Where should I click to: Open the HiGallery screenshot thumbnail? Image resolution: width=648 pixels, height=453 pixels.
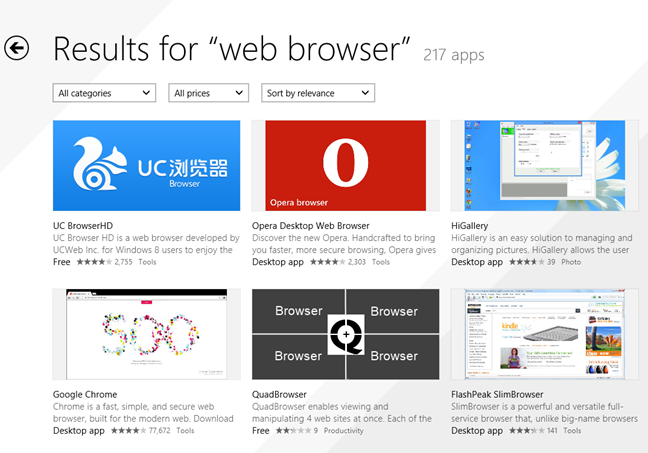pyautogui.click(x=545, y=165)
